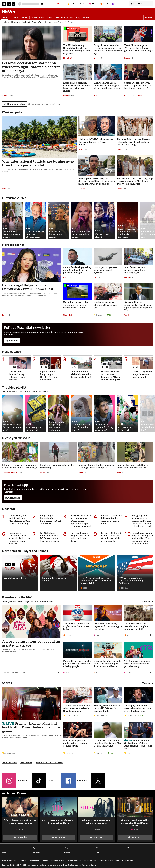Click the BBC News app button
This screenshot has height=868, width=155.
[x=13, y=498]
